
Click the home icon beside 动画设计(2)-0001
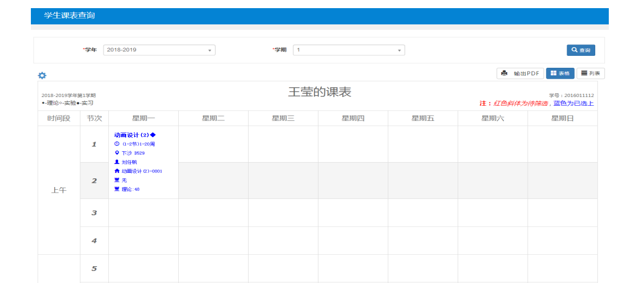[116, 171]
